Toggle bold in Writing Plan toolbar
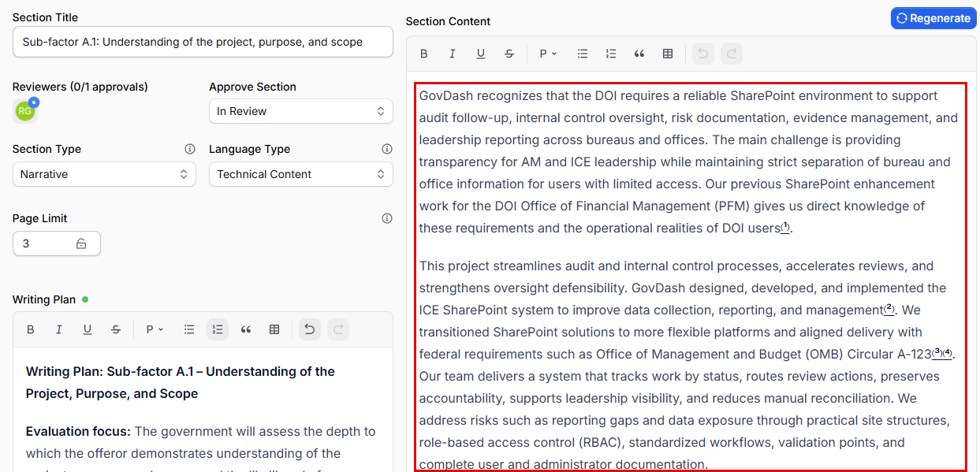980x472 pixels. click(31, 329)
